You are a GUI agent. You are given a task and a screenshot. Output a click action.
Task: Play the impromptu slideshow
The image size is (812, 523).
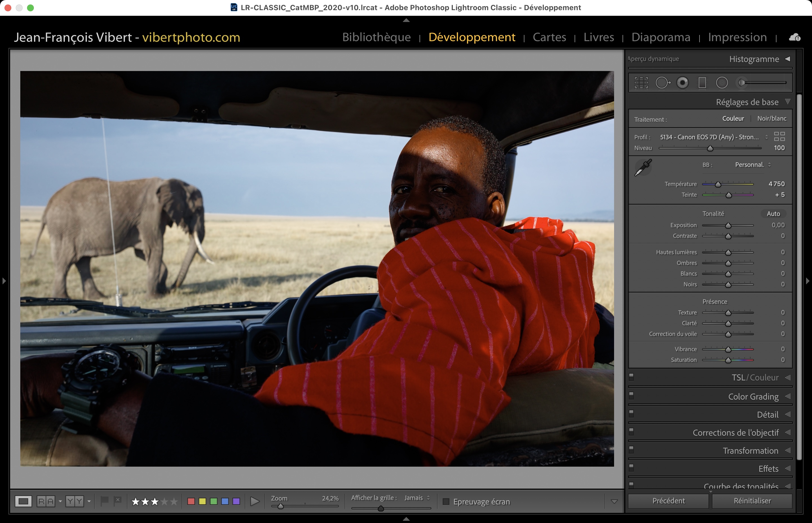point(255,501)
